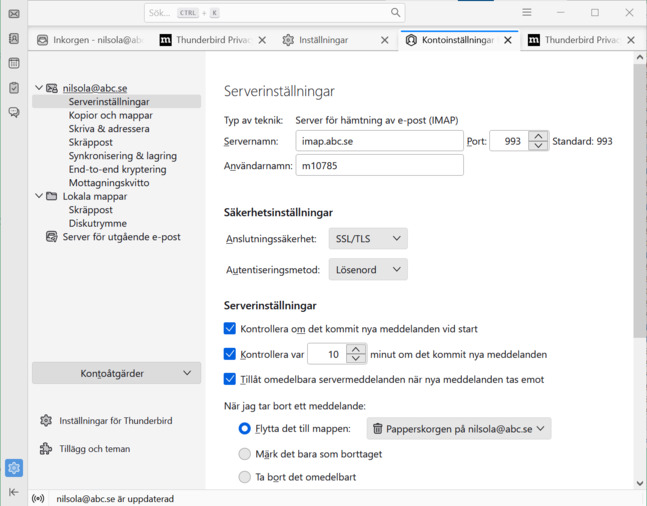Select Server för utgående e-post
Viewport: 647px width, 506px height.
point(121,237)
